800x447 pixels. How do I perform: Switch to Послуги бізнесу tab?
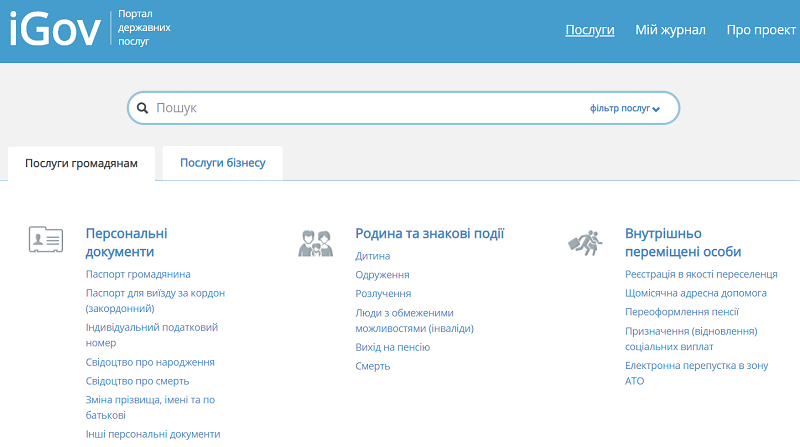(x=222, y=163)
